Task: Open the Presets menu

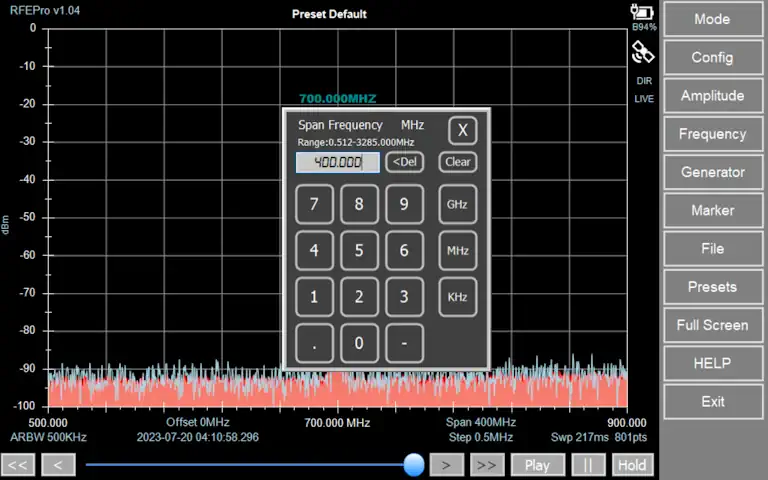Action: tap(712, 287)
